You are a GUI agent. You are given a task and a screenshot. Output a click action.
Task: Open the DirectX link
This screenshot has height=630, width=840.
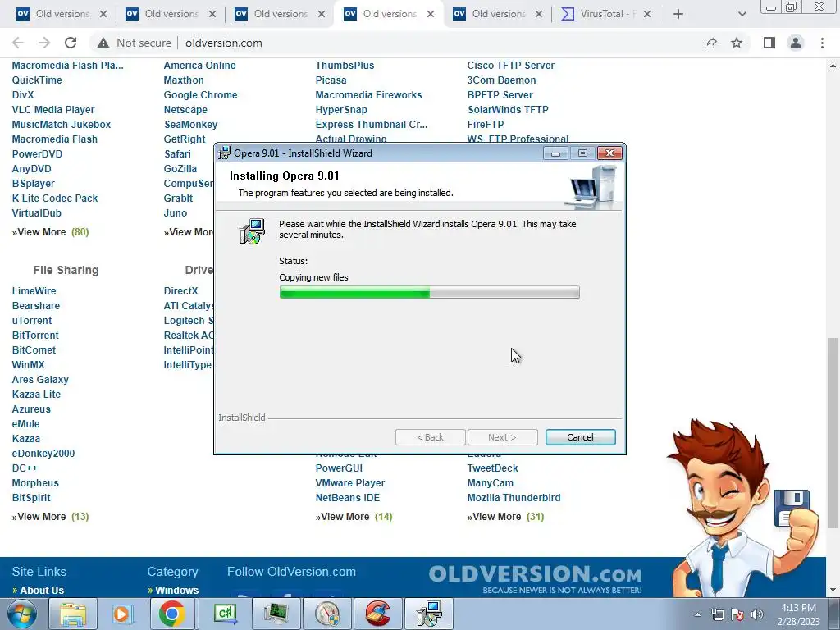tap(180, 291)
